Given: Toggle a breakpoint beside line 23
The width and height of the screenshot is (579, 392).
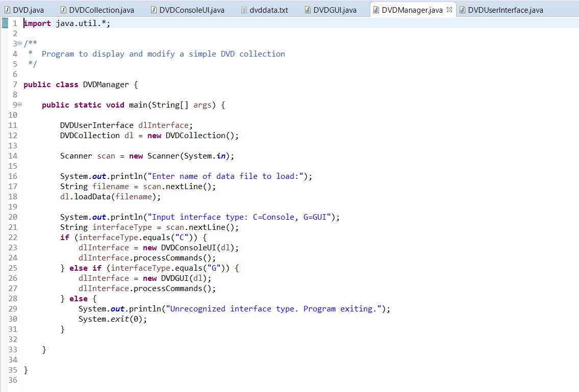Looking at the screenshot, I should tap(5, 247).
